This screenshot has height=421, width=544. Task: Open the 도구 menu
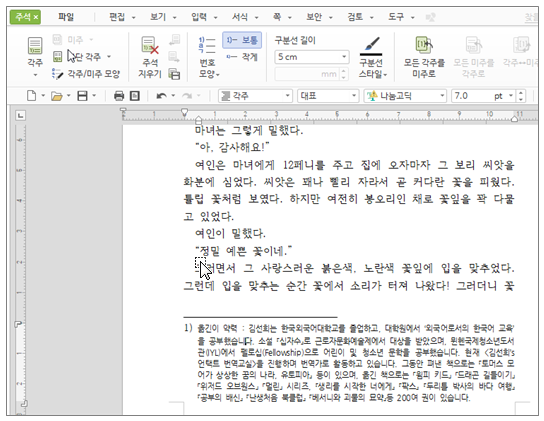[396, 17]
